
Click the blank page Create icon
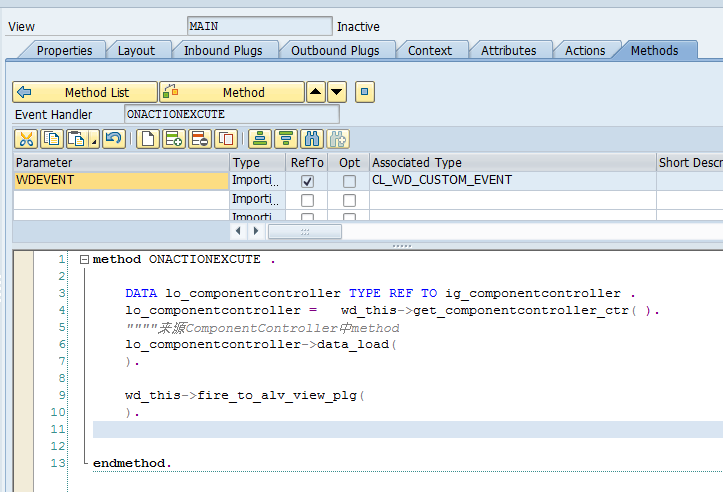pyautogui.click(x=148, y=139)
